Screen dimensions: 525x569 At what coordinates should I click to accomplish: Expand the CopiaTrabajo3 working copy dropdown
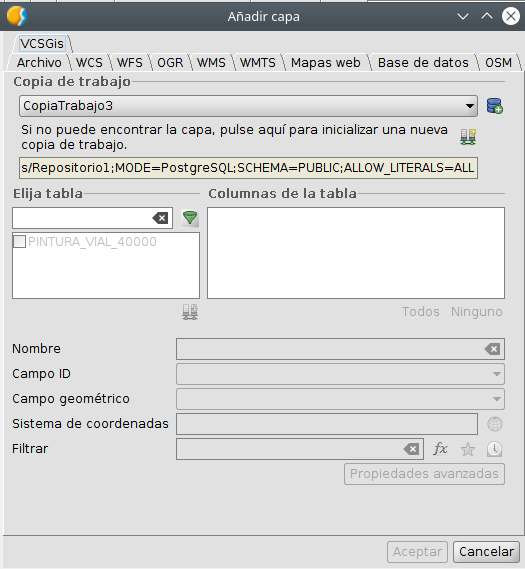click(248, 106)
